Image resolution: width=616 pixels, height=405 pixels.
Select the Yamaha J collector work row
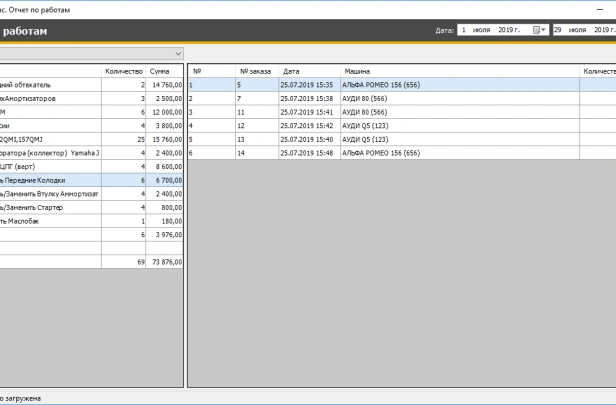tap(60, 153)
